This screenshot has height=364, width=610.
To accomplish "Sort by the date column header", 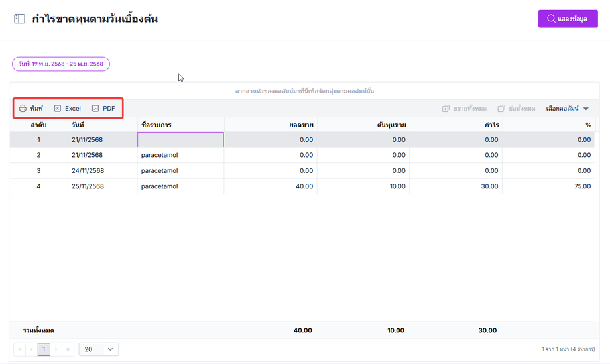I will 78,124.
